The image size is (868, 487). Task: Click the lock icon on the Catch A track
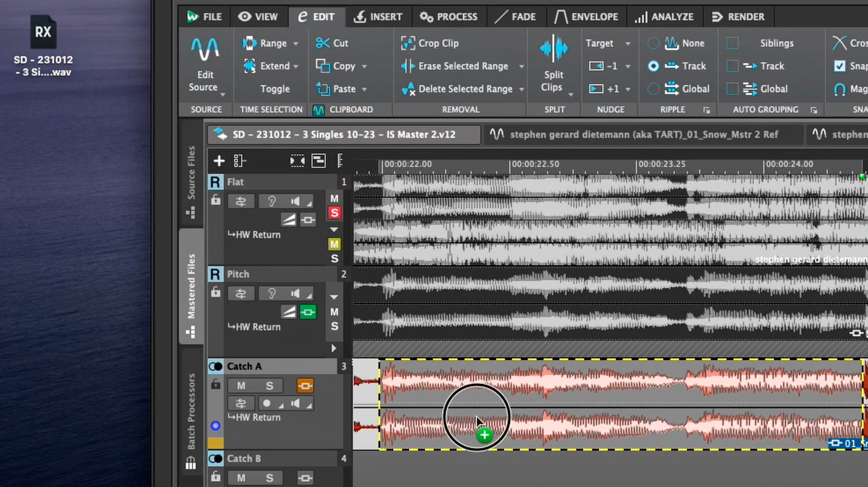coord(215,385)
